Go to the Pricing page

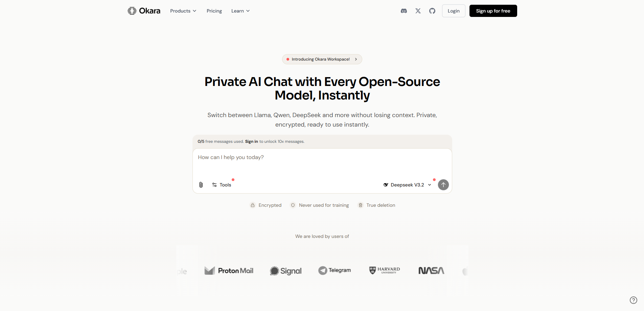point(214,11)
